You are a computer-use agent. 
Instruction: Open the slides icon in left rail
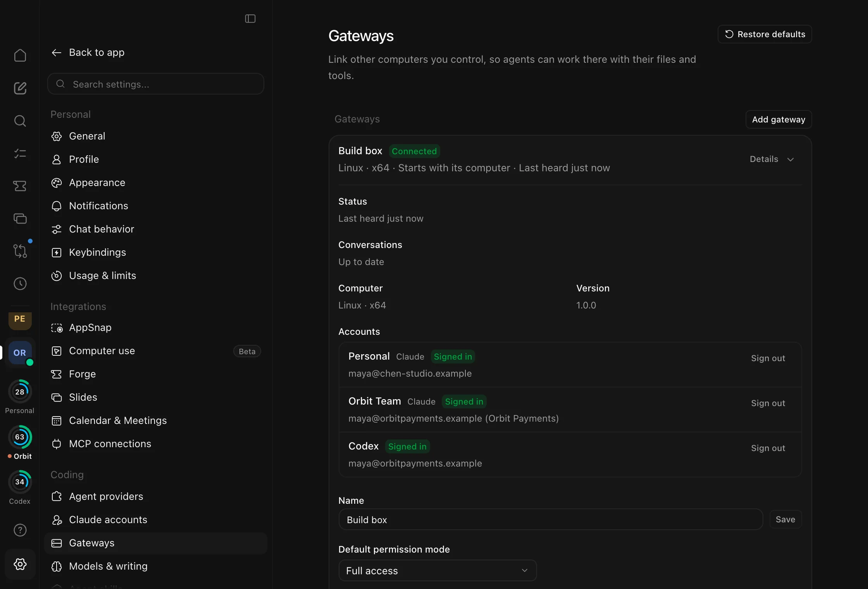click(x=20, y=219)
